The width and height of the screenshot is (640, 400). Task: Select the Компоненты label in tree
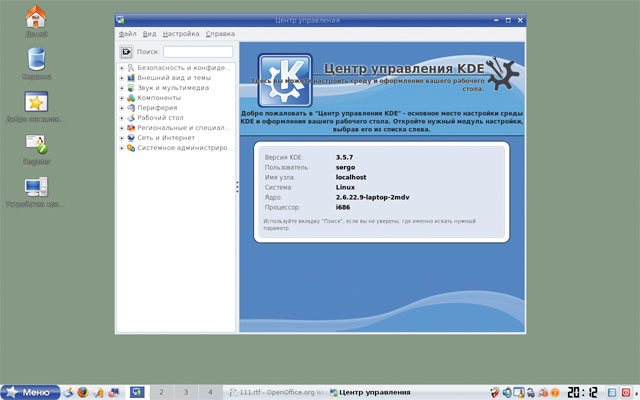coord(159,98)
